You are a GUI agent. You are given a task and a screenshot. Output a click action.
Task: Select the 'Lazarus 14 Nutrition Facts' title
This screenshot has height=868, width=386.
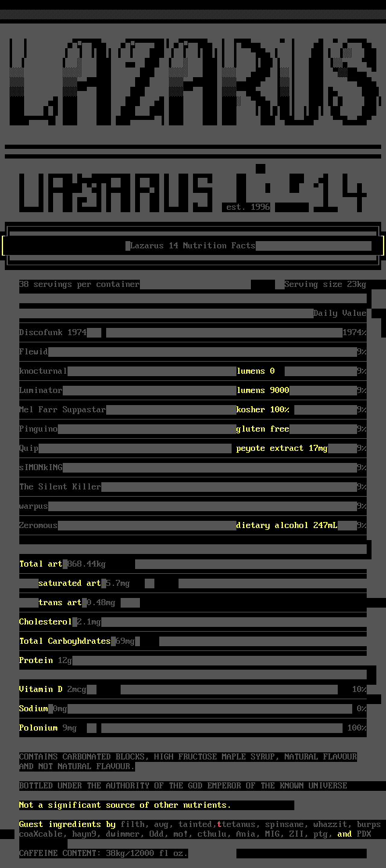(192, 245)
